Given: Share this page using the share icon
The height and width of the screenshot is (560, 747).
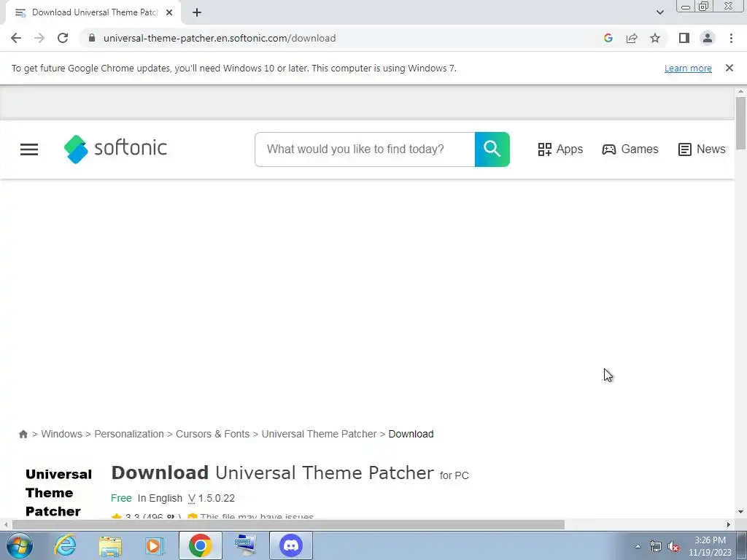Looking at the screenshot, I should tap(632, 38).
